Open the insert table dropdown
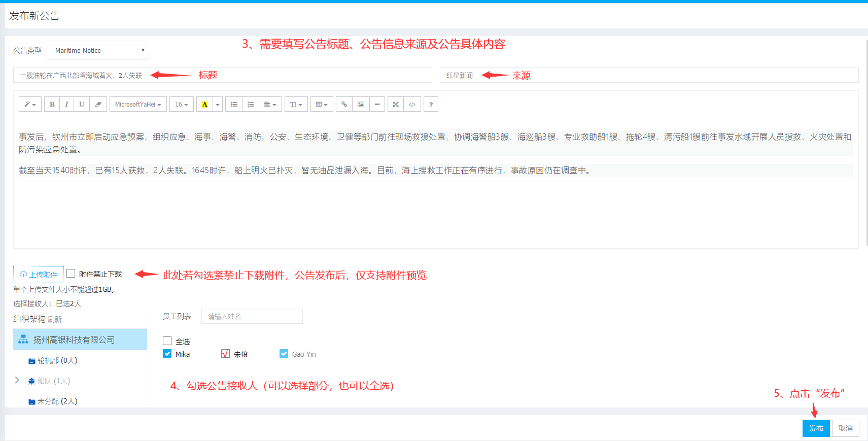Image resolution: width=868 pixels, height=441 pixels. pos(322,104)
